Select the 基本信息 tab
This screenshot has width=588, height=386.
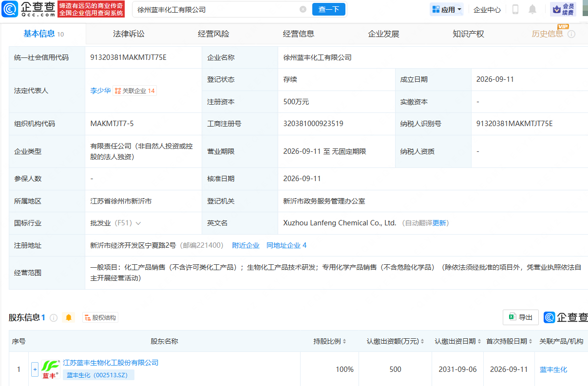[44, 34]
